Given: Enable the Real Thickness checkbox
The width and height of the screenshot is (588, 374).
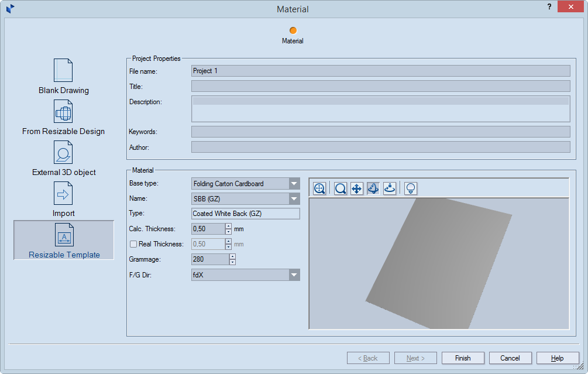Looking at the screenshot, I should [133, 244].
